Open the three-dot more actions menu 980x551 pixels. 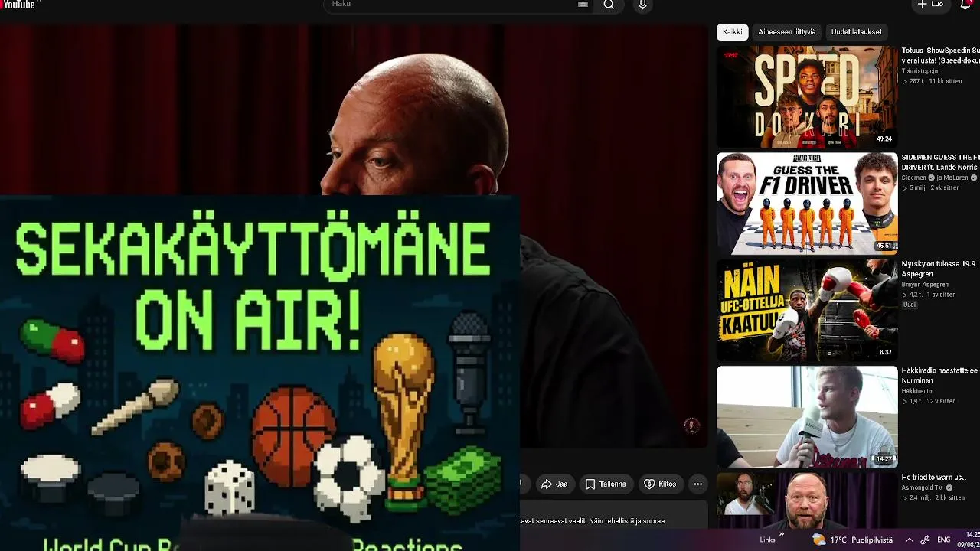pyautogui.click(x=697, y=484)
